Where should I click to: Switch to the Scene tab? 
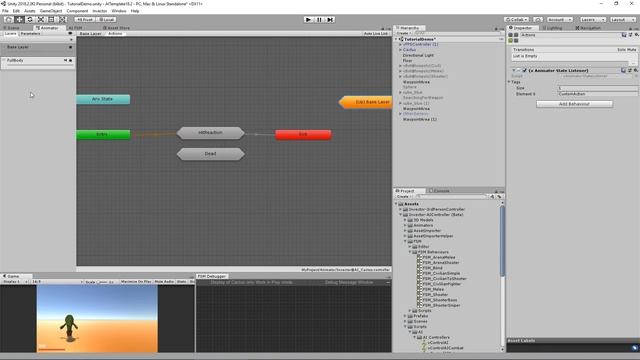(x=12, y=28)
